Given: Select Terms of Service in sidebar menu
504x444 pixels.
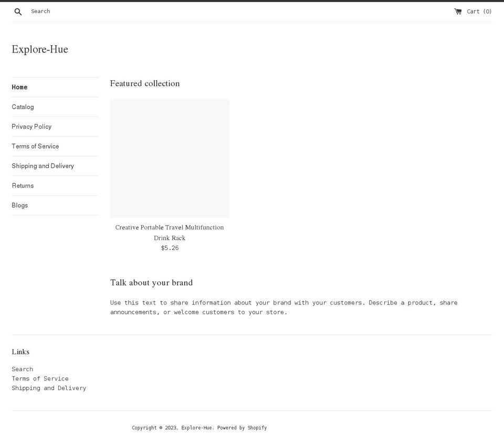Looking at the screenshot, I should point(35,146).
